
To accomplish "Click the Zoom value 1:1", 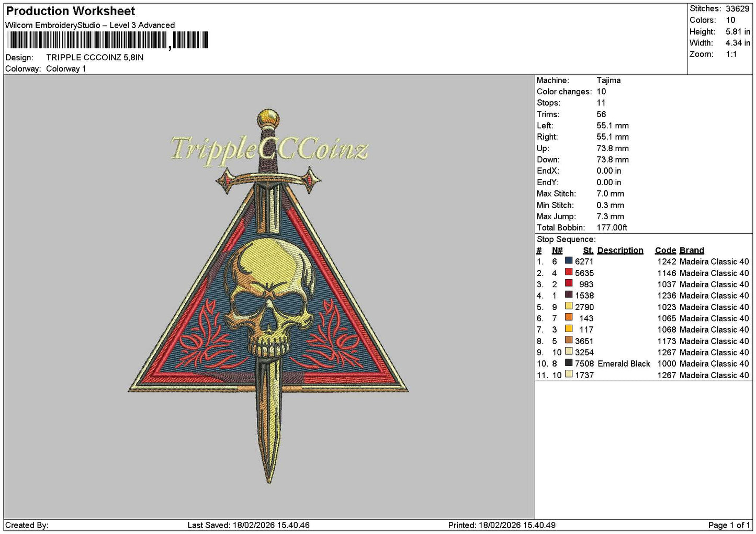I will [x=731, y=54].
